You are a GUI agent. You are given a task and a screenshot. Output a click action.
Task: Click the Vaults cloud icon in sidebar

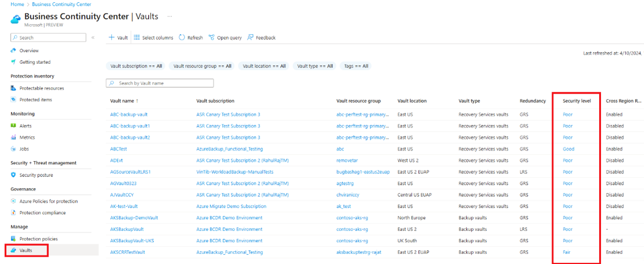(x=14, y=250)
